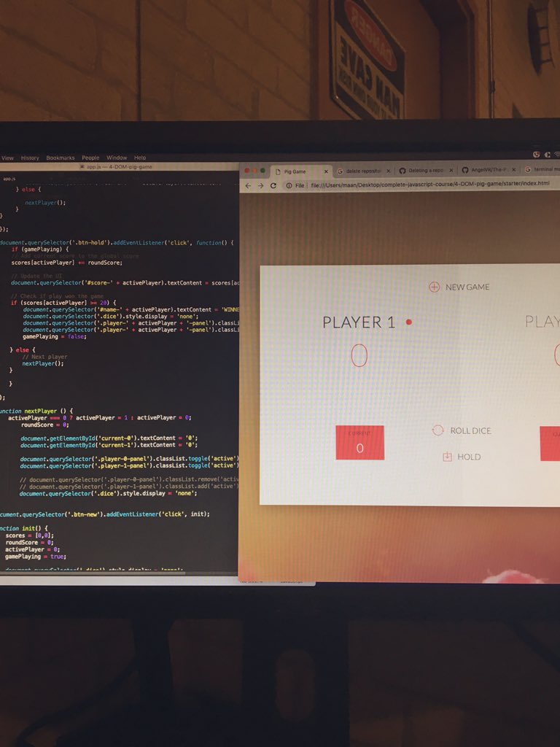Screen dimensions: 560x747
Task: Switch to the AngelVR/The-P GitHub tab
Action: click(x=489, y=170)
